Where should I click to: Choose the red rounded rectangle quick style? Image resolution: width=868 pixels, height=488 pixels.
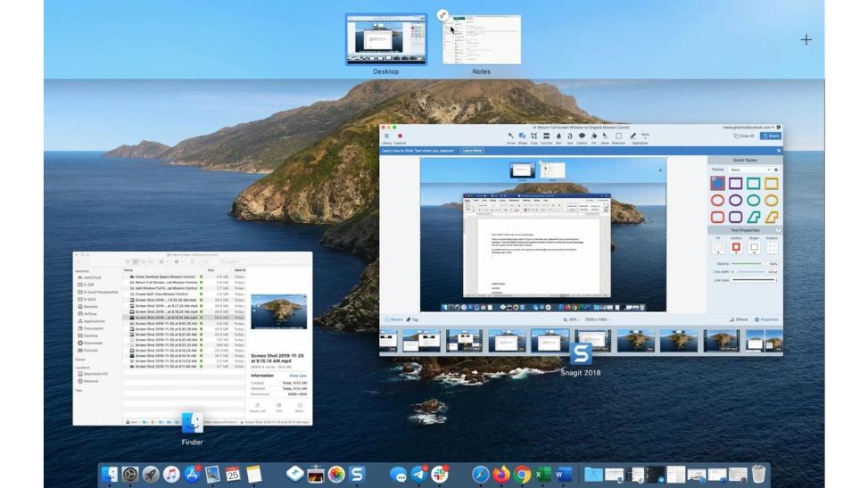click(x=717, y=217)
